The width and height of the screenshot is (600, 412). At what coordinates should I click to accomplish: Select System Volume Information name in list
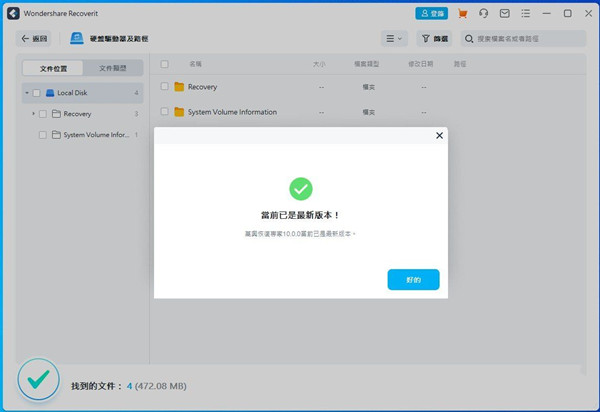point(232,112)
